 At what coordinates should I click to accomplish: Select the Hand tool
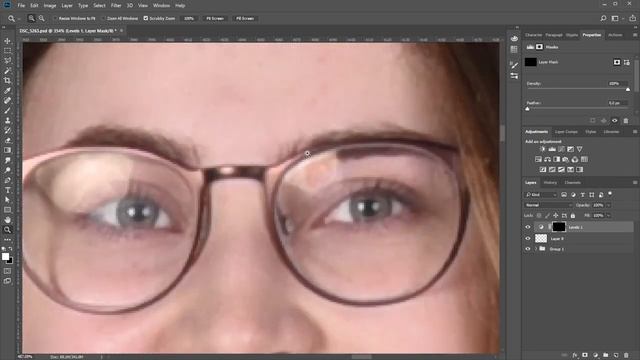pyautogui.click(x=7, y=220)
